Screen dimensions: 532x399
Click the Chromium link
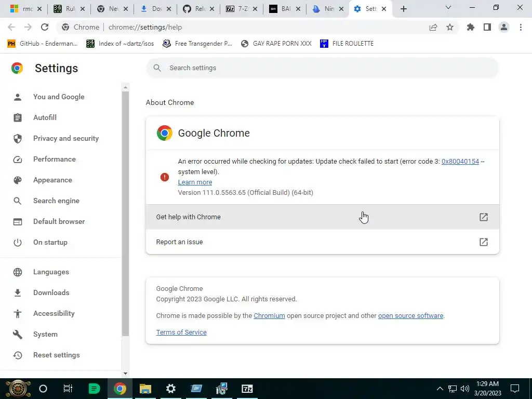tap(270, 316)
